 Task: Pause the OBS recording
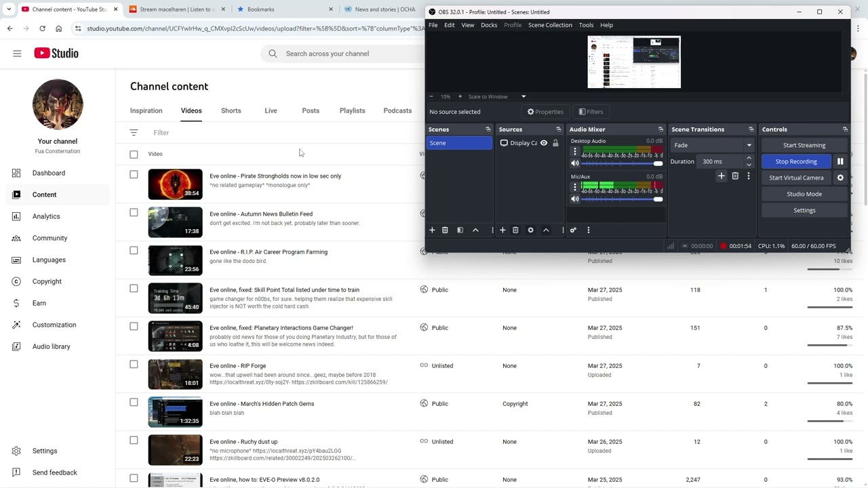(x=840, y=161)
